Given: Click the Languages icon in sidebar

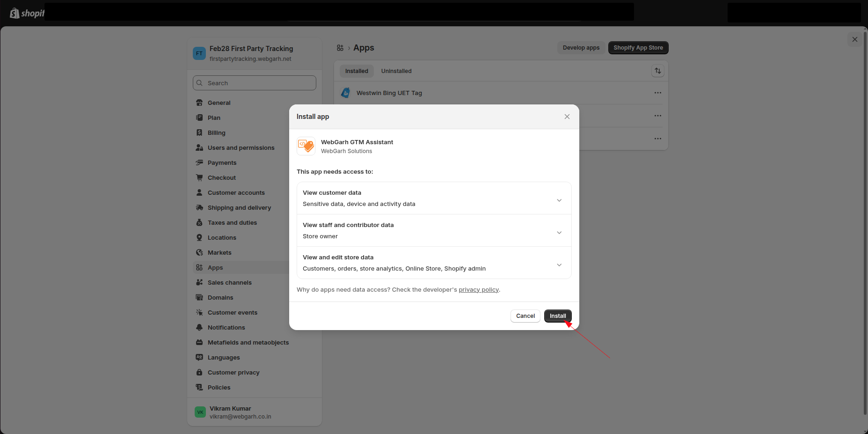Looking at the screenshot, I should [x=199, y=357].
